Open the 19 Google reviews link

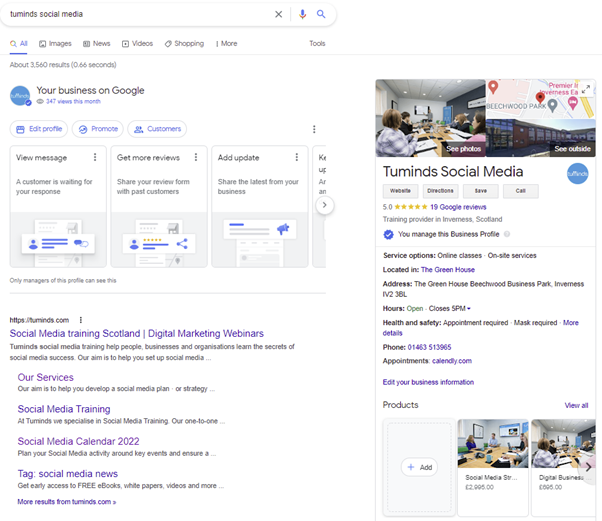pyautogui.click(x=458, y=207)
